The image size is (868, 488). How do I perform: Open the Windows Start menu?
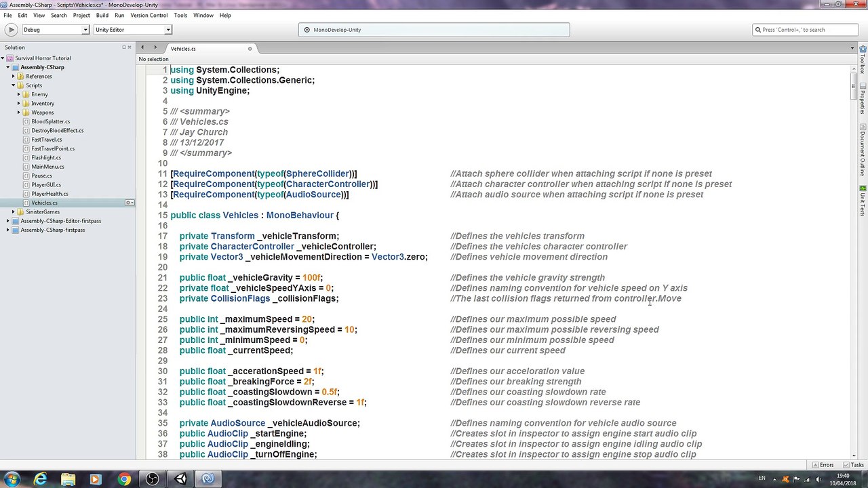[12, 479]
